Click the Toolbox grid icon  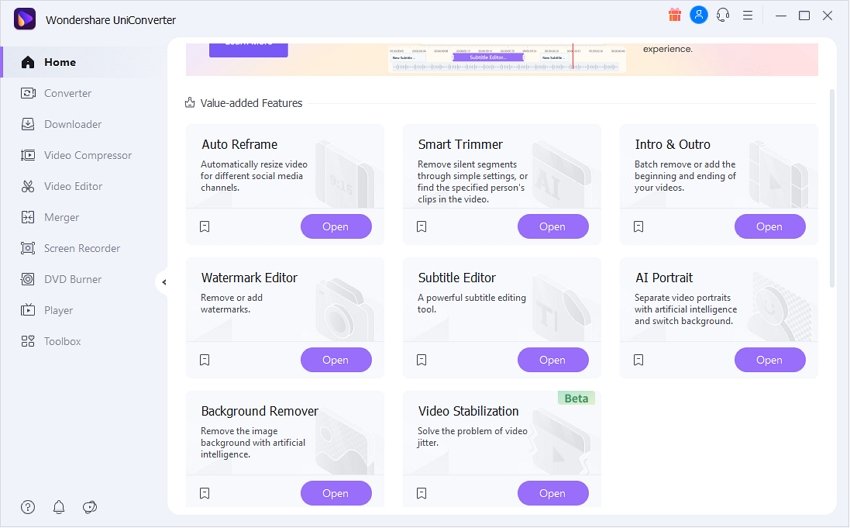click(27, 341)
